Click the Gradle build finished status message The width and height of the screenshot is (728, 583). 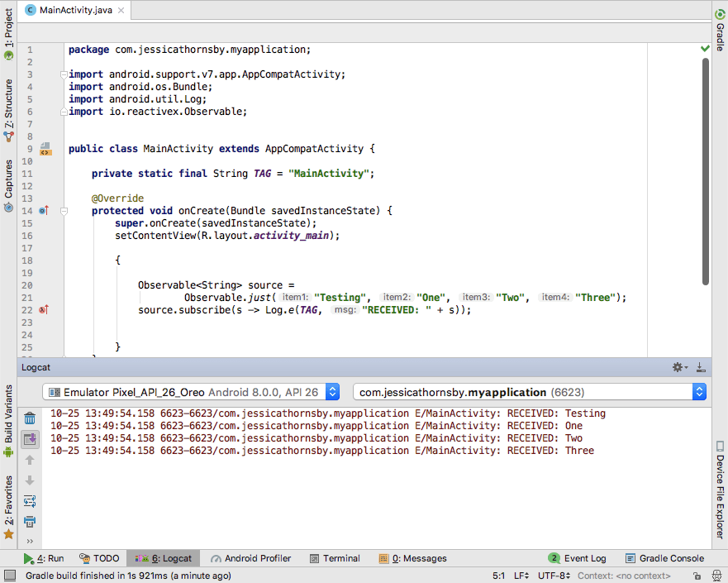click(x=128, y=576)
